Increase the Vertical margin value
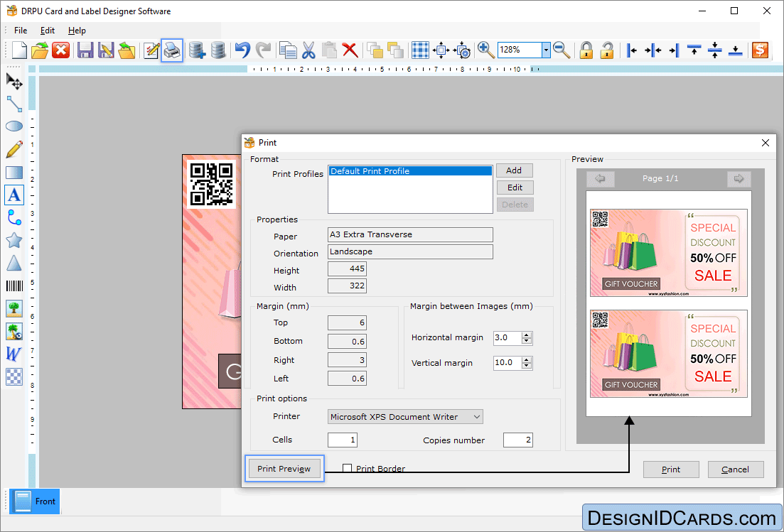 point(527,359)
